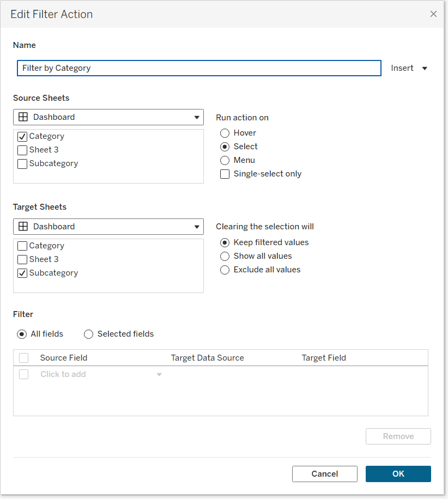
Task: Choose Menu as the run action
Action: [x=225, y=160]
